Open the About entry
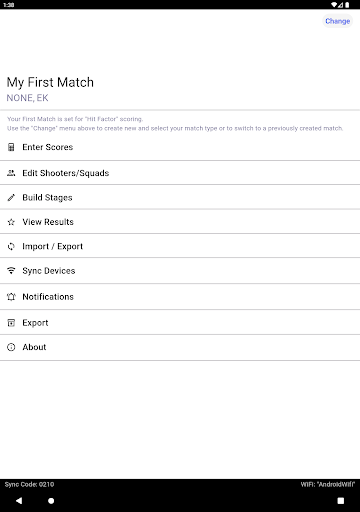 point(180,347)
